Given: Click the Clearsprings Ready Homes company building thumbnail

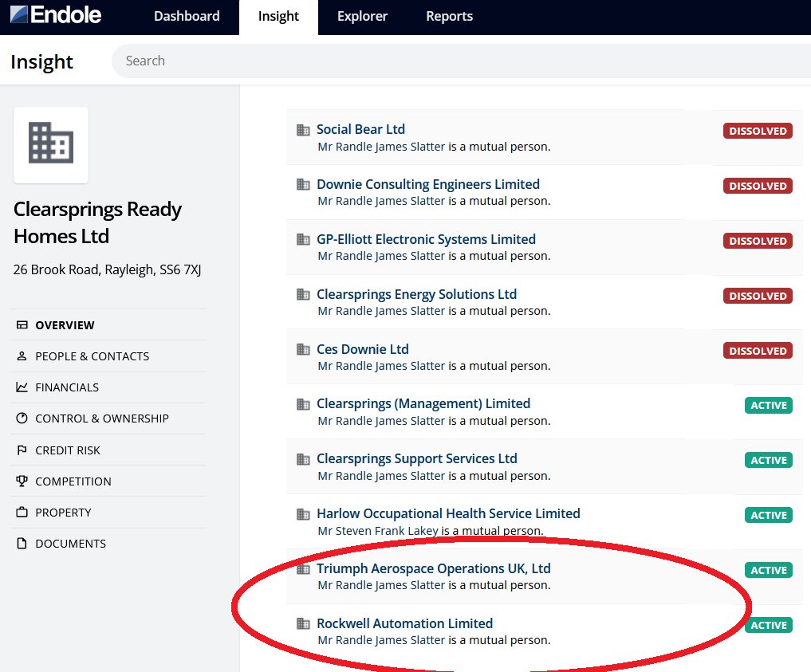Looking at the screenshot, I should pyautogui.click(x=51, y=145).
